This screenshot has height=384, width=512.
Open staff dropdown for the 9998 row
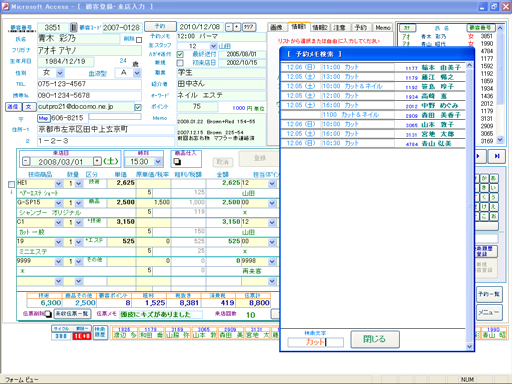tap(272, 262)
